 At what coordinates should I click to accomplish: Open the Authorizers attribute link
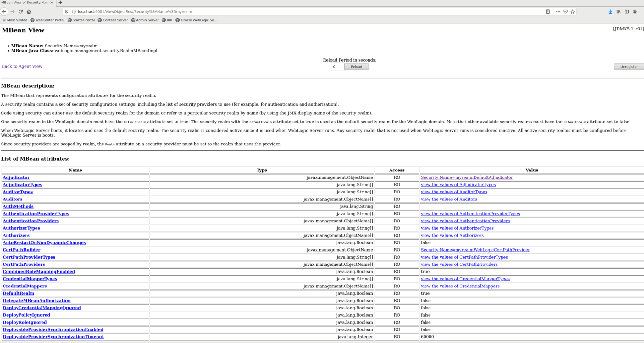16,235
